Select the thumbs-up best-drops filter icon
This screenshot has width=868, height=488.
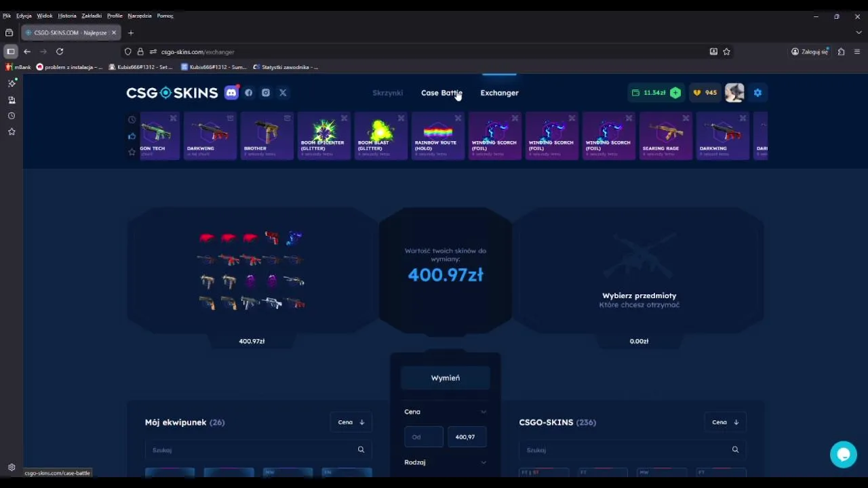[132, 136]
